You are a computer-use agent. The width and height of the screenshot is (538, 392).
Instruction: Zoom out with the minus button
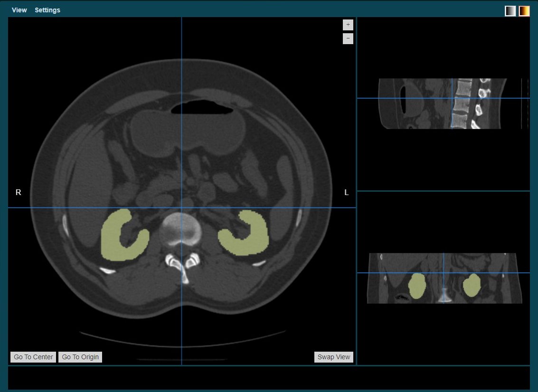point(348,38)
